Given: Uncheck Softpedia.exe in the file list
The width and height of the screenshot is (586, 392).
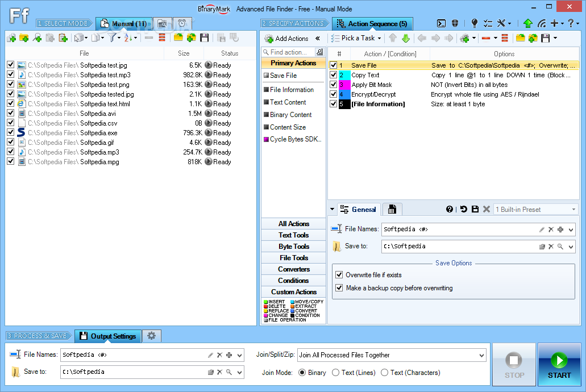Looking at the screenshot, I should (11, 132).
